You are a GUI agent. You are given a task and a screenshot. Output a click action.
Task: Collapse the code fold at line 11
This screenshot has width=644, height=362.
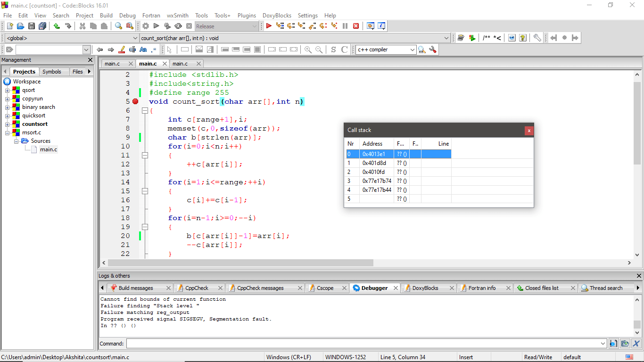(x=145, y=155)
